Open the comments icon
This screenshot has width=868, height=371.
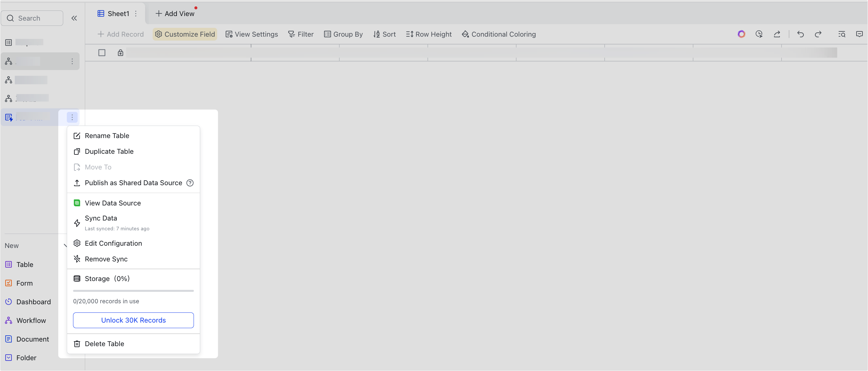[859, 34]
